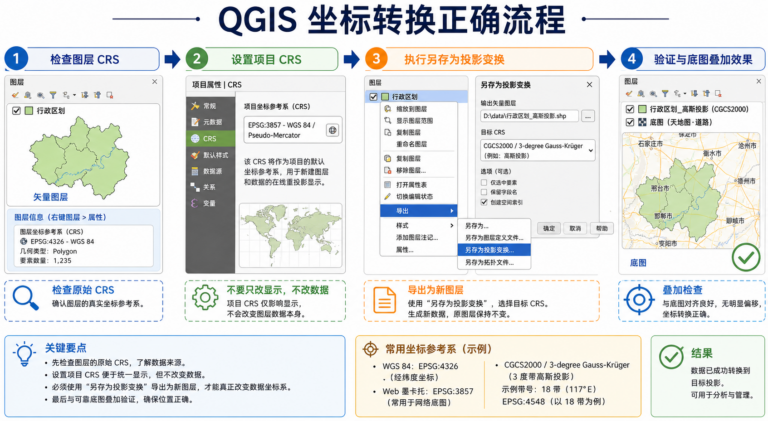Click wrench icon beside 常规 in project properties
Image resolution: width=768 pixels, height=421 pixels.
[195, 106]
